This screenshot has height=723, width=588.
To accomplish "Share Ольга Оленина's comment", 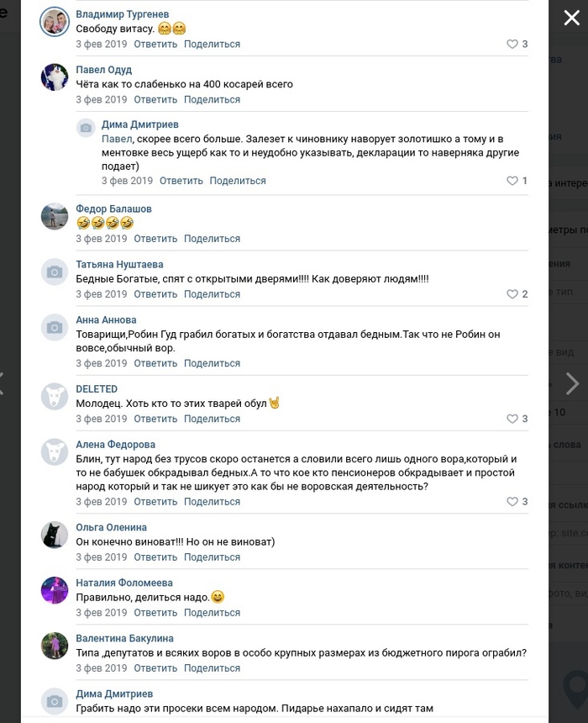I will pyautogui.click(x=212, y=557).
